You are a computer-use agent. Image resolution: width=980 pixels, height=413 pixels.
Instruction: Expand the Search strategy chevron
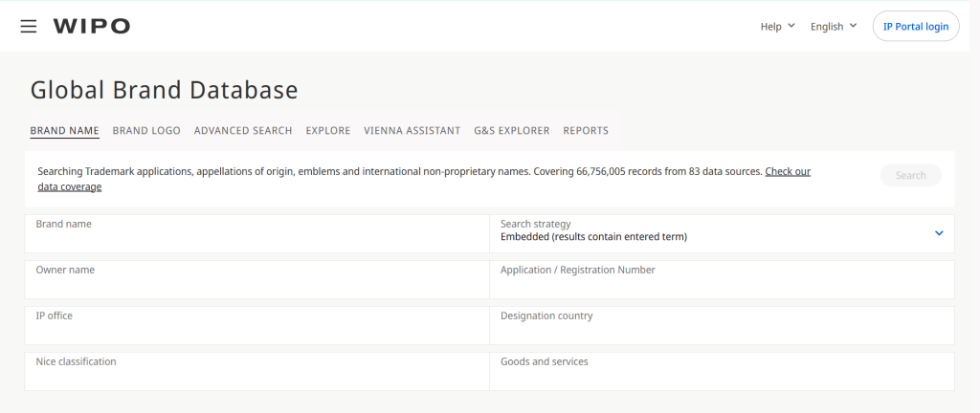939,233
